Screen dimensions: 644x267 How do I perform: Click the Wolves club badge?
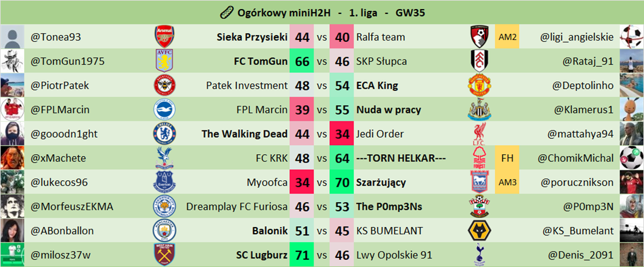click(x=479, y=231)
